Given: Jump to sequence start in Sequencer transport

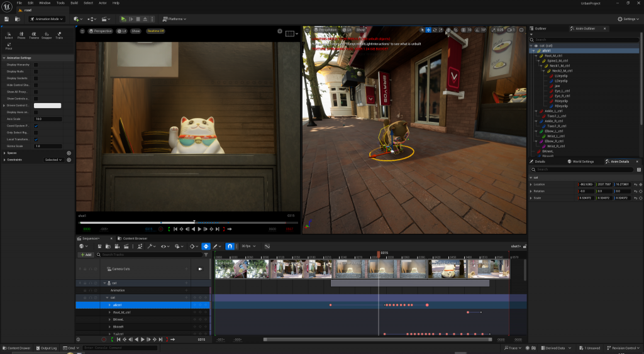Looking at the screenshot, I should 119,340.
